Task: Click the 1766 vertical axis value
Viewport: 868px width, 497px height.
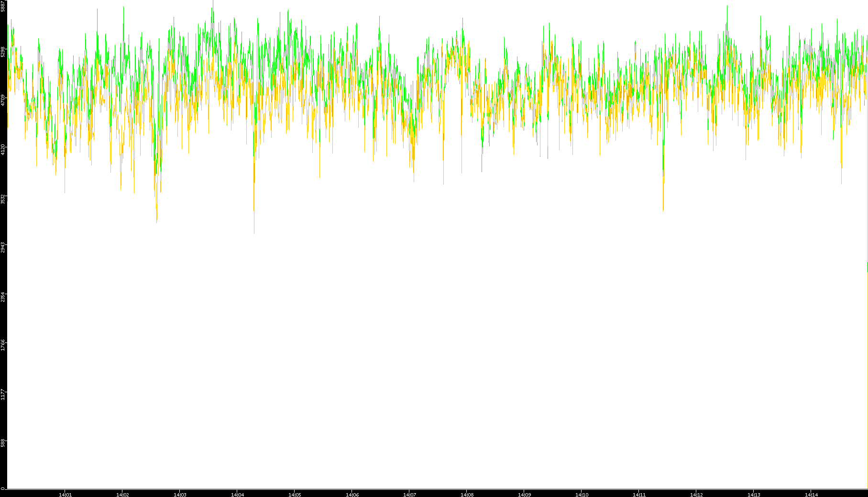Action: [3, 345]
